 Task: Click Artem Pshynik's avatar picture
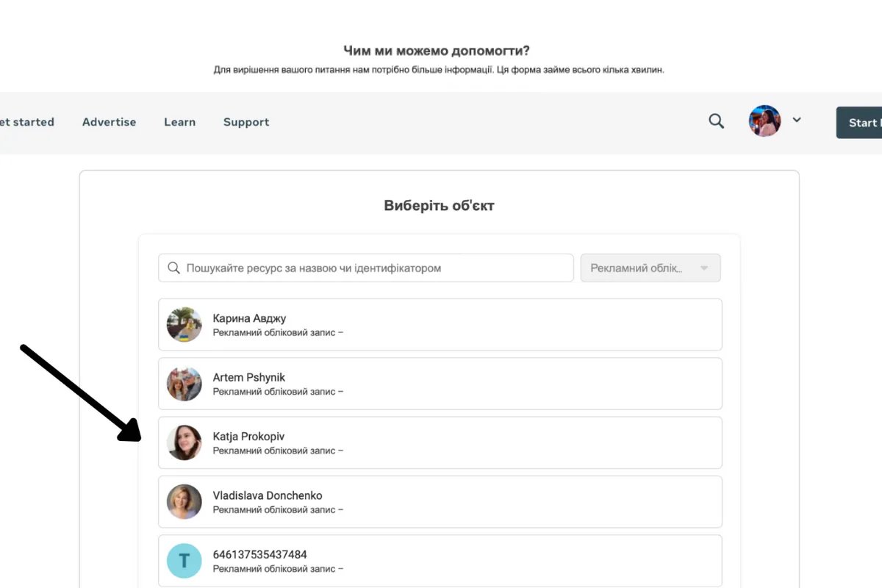(x=184, y=384)
